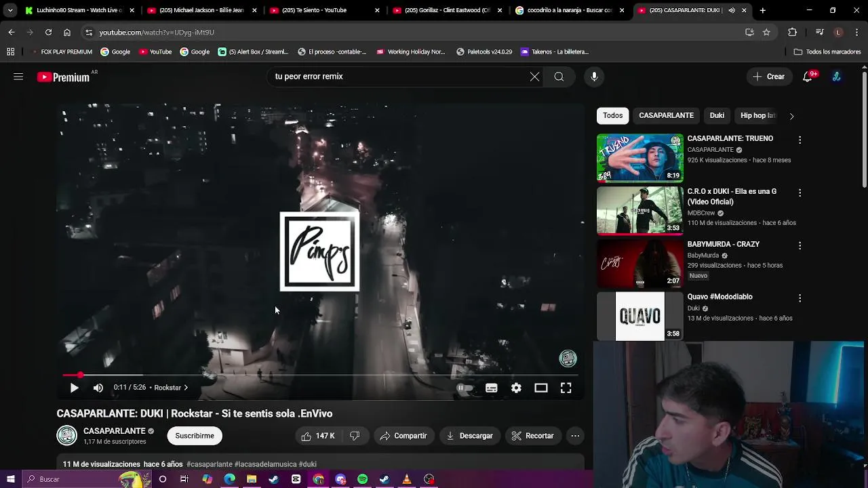Image resolution: width=868 pixels, height=488 pixels.
Task: Select the Duki filter chip
Action: [717, 116]
